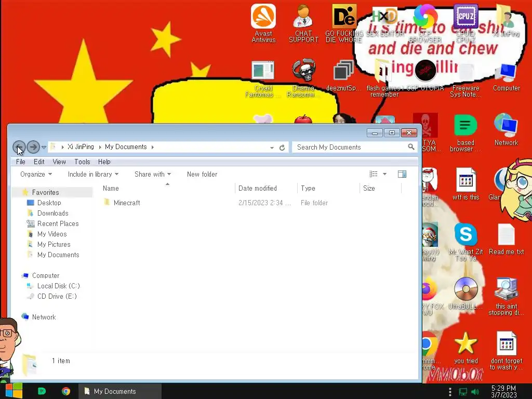Open the View menu
This screenshot has width=532, height=399.
[x=59, y=162]
